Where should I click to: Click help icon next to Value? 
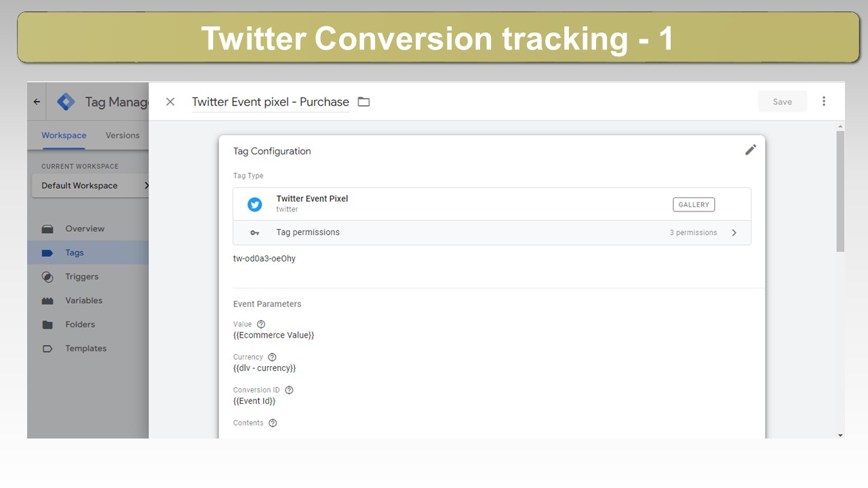coord(261,324)
